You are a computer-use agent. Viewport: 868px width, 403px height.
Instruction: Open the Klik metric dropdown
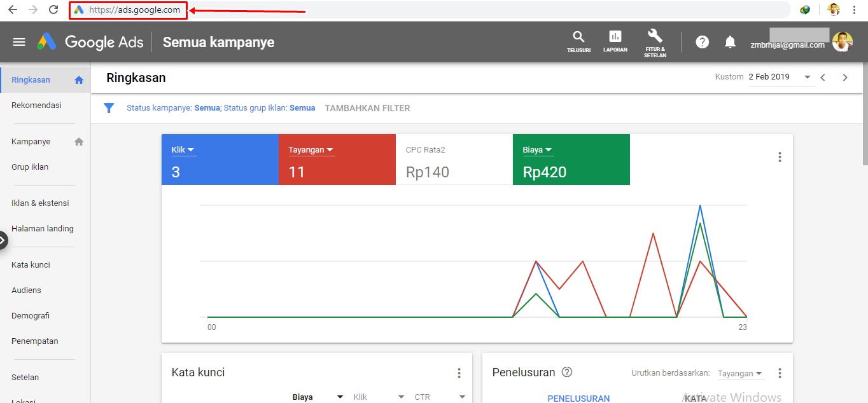tap(183, 151)
